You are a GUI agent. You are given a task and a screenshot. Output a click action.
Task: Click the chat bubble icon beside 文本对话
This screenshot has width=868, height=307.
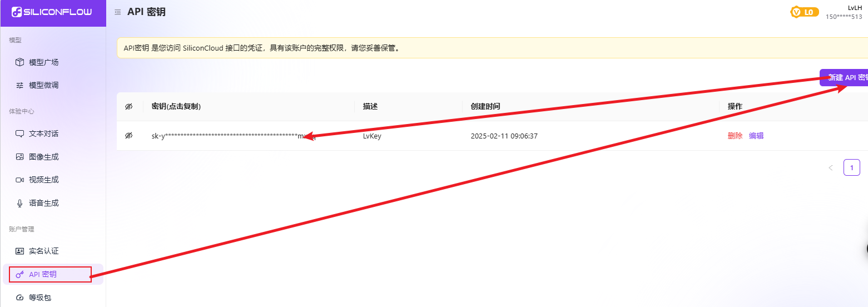point(19,133)
